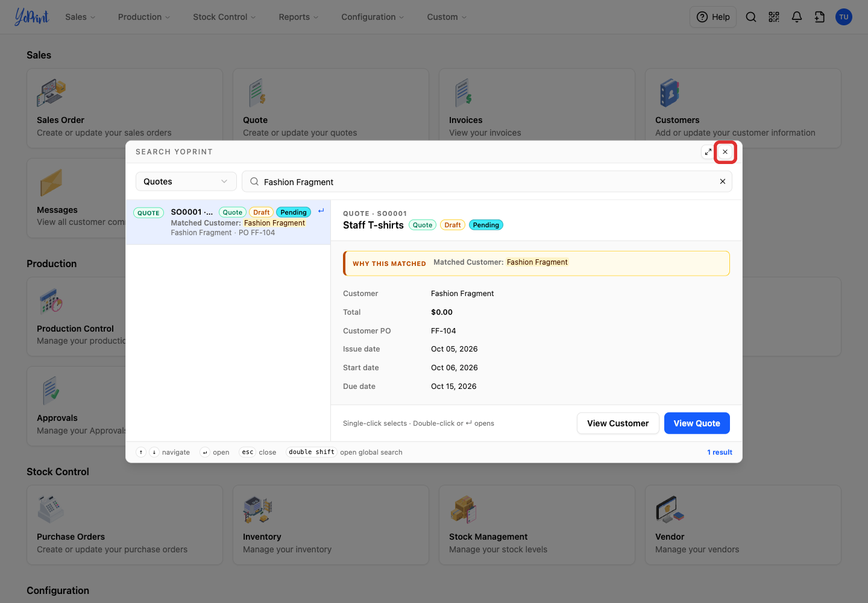Screen dimensions: 868x603
Task: Click the Customers card icon
Action: click(670, 93)
